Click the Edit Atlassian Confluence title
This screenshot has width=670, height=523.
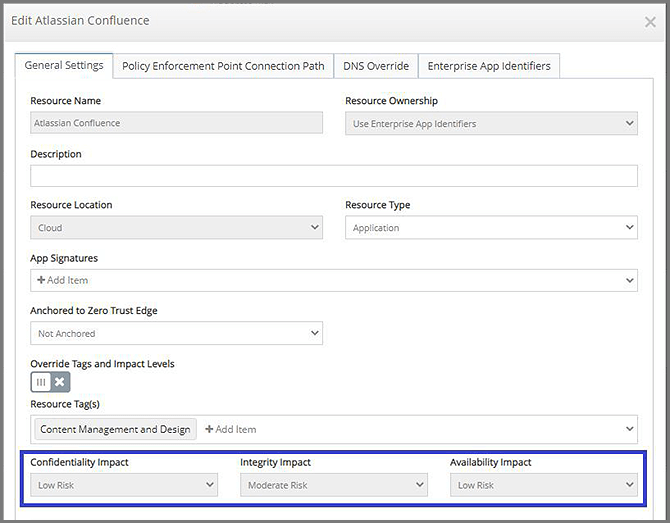80,21
